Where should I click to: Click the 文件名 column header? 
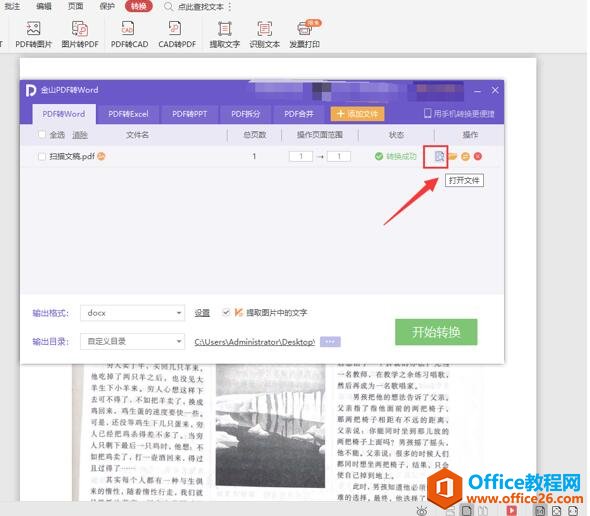[x=137, y=135]
